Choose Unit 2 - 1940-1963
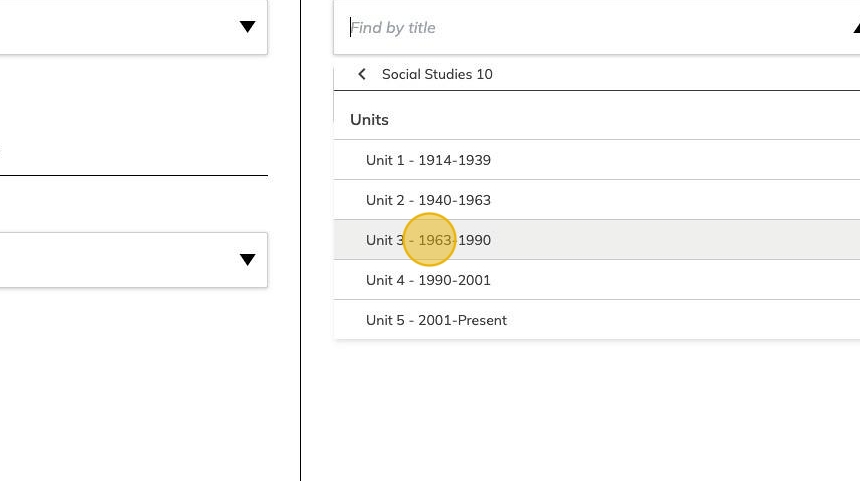 click(x=428, y=200)
